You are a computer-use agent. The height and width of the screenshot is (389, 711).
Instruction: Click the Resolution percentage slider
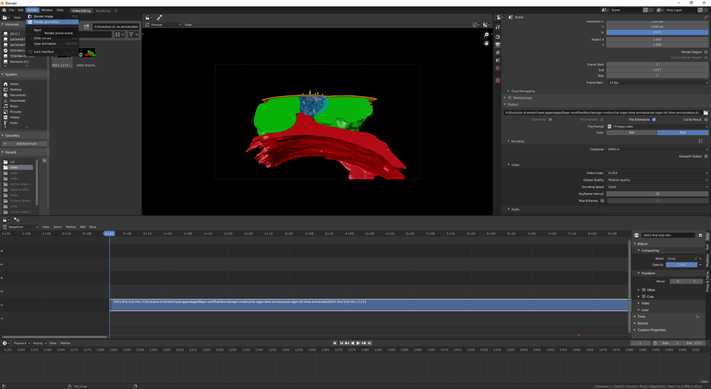657,32
